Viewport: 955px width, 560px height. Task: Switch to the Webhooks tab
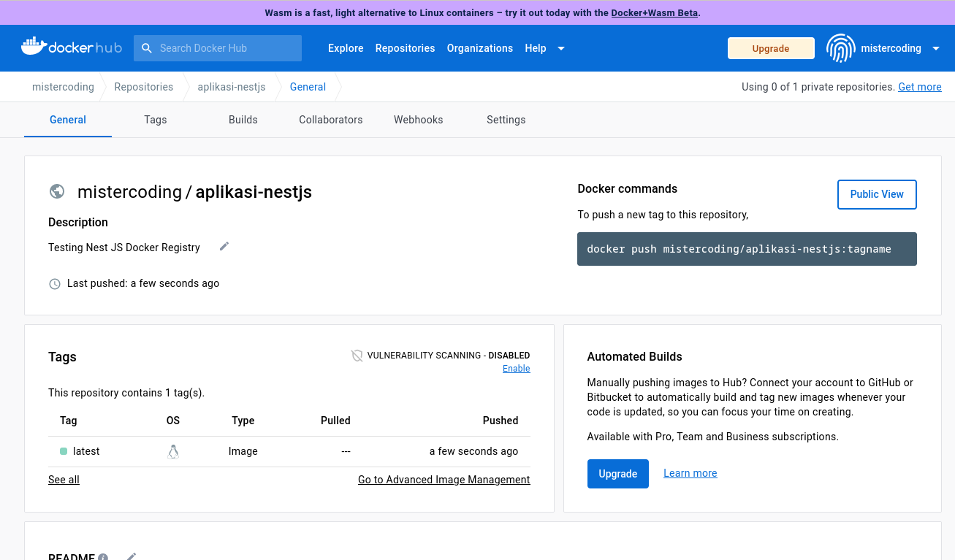click(419, 120)
